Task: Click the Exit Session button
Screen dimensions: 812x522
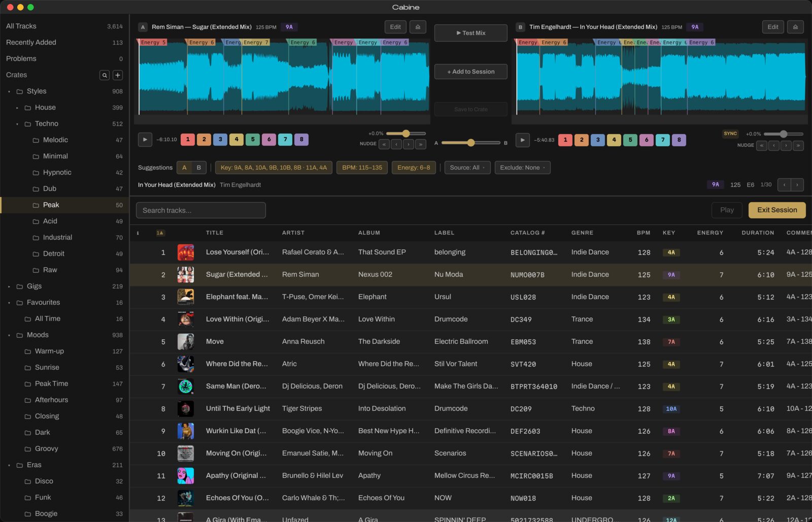Action: (777, 210)
